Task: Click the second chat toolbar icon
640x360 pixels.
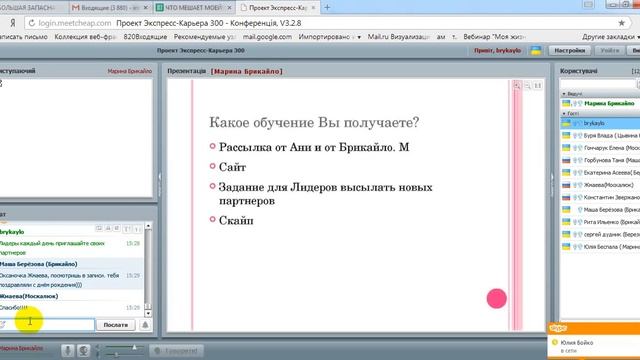Action: (x=108, y=229)
